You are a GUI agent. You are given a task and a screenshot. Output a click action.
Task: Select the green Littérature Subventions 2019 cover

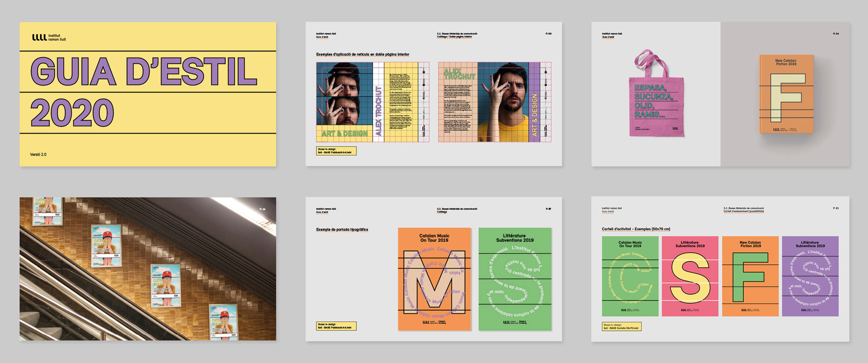point(515,279)
